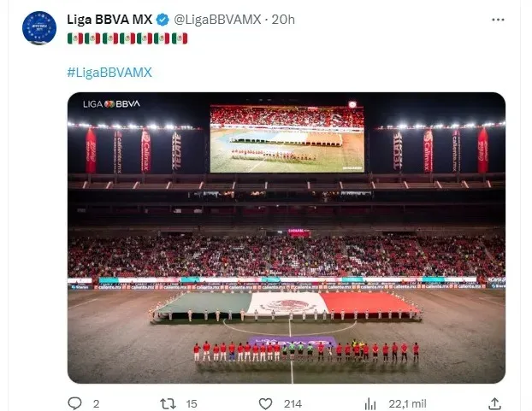Screen dimensions: 532x411
Task: Like the tweet with the heart icon
Action: (265, 403)
